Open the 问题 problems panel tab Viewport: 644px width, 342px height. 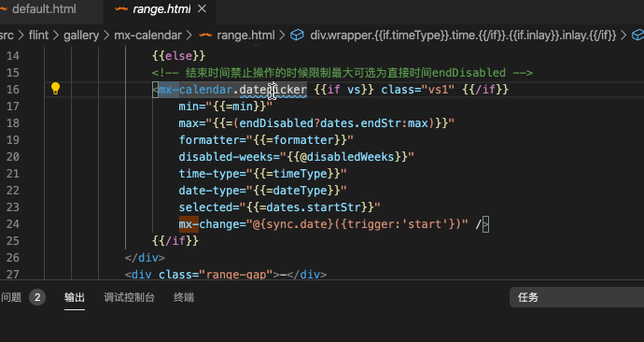click(x=11, y=297)
